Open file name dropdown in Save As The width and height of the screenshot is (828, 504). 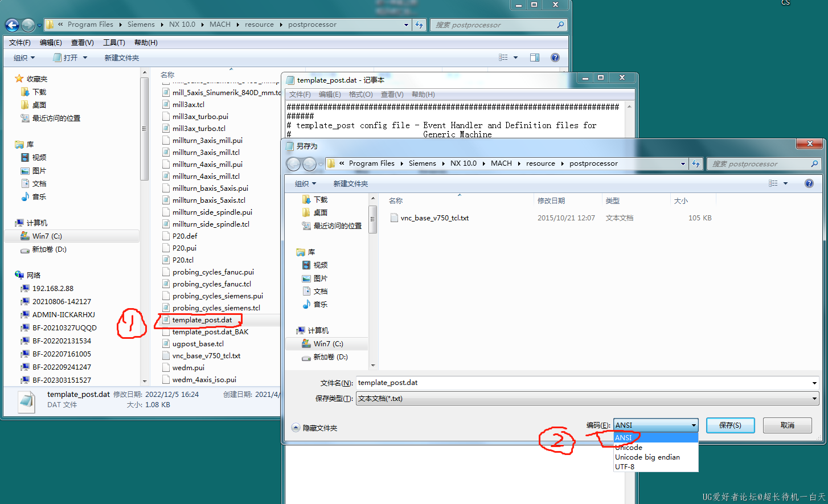(x=814, y=383)
